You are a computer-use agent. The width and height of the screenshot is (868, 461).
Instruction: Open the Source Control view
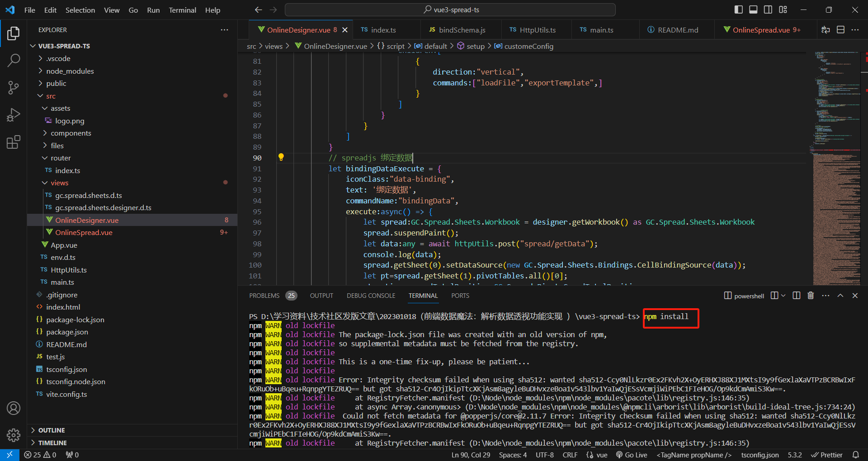click(x=14, y=88)
